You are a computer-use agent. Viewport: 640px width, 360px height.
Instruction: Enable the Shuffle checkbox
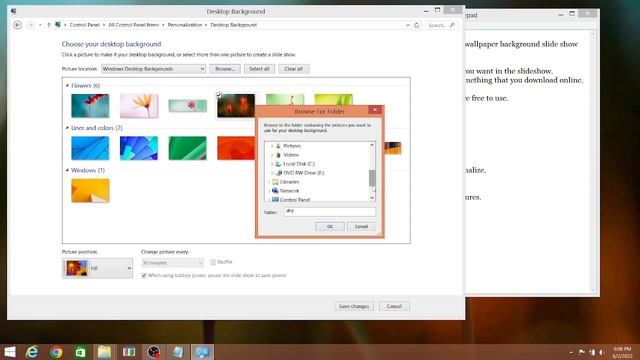[x=213, y=262]
